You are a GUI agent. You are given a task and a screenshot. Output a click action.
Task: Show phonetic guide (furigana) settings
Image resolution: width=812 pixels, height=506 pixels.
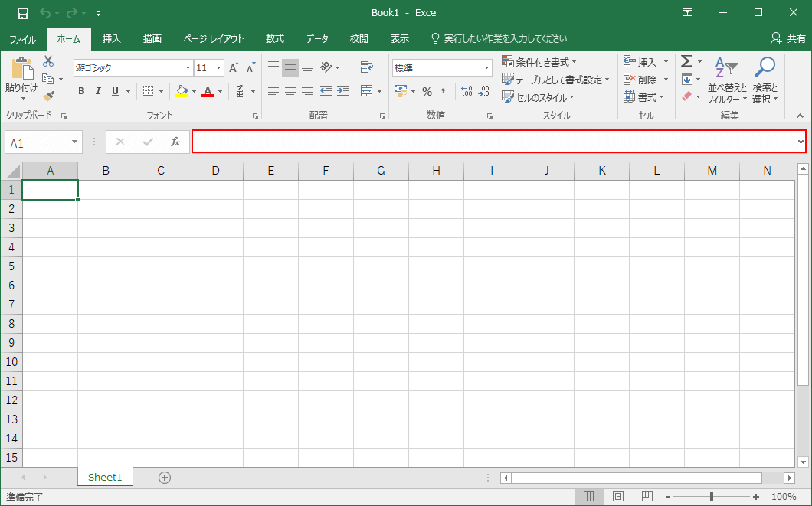[x=241, y=91]
